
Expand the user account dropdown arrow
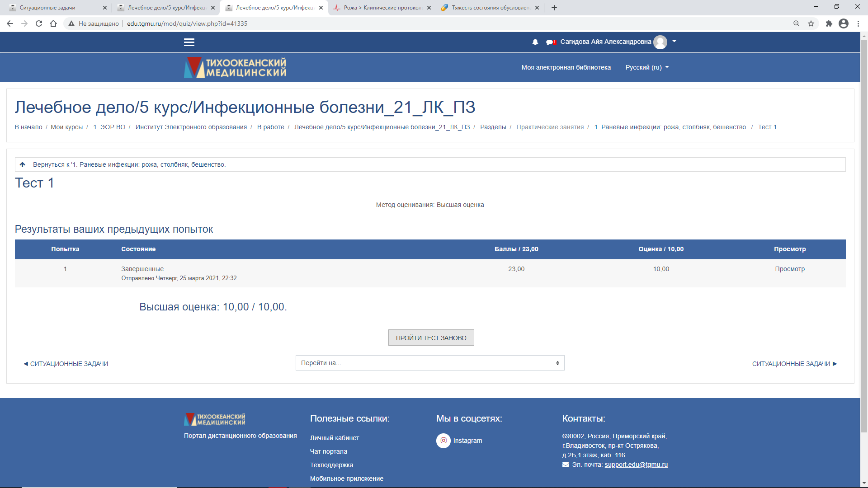click(x=674, y=41)
